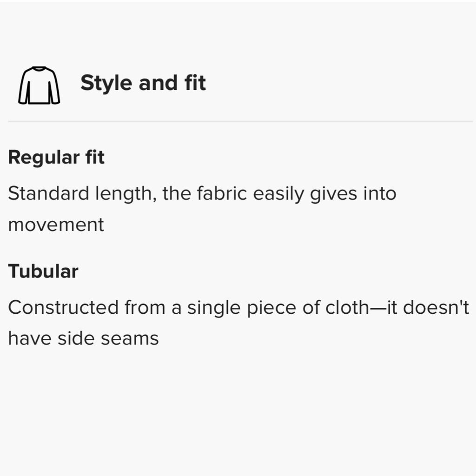Click the 'Standard length' text
Viewport: 476px width, 476px height.
pyautogui.click(x=80, y=194)
